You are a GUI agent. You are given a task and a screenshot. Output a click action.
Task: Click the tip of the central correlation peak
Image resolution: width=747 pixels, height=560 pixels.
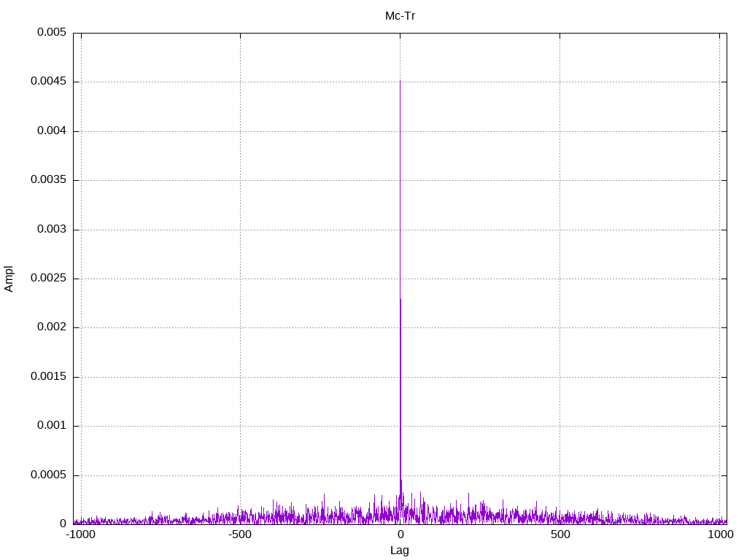[400, 81]
